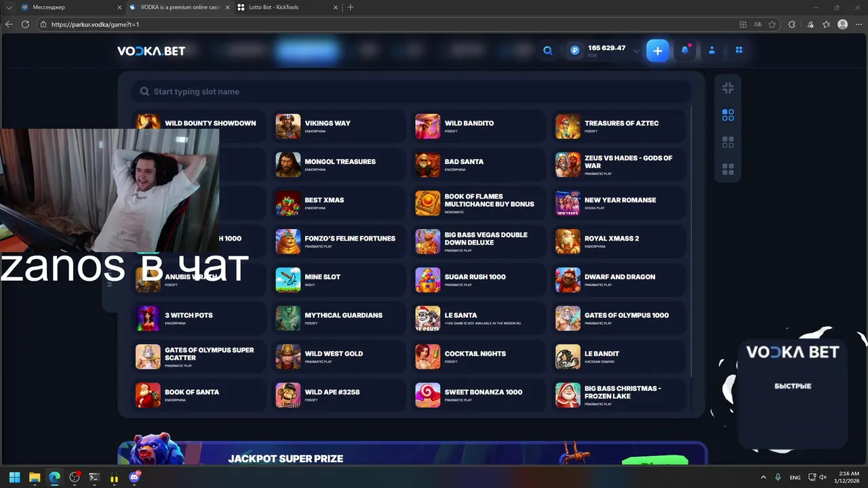Click the Wild Ape #3258 icon
The height and width of the screenshot is (488, 868).
[288, 395]
